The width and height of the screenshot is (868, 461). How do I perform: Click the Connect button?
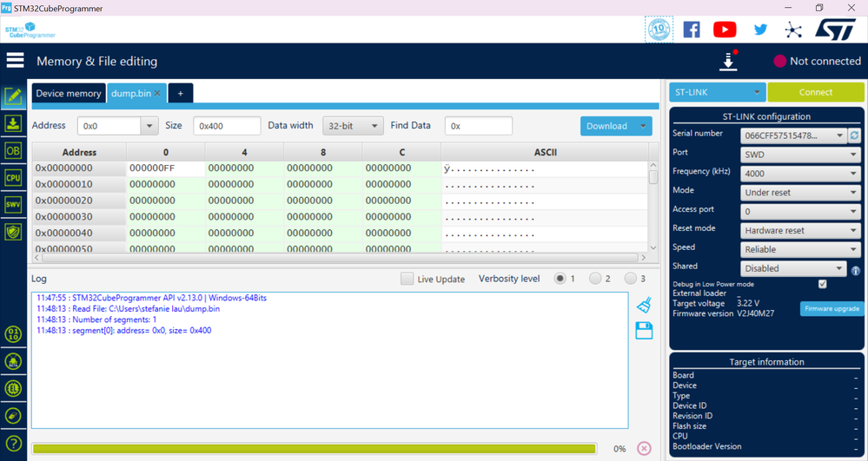tap(815, 92)
